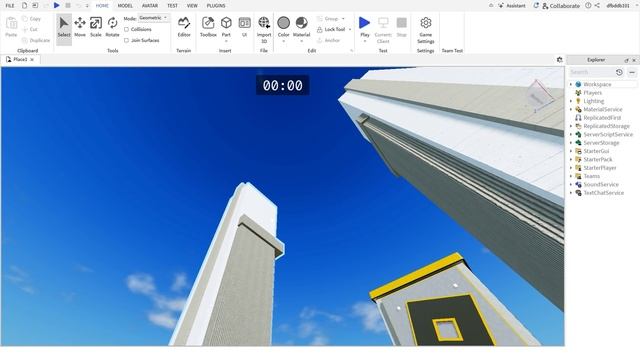
Task: Select ServerStorage in the Explorer
Action: coord(601,143)
